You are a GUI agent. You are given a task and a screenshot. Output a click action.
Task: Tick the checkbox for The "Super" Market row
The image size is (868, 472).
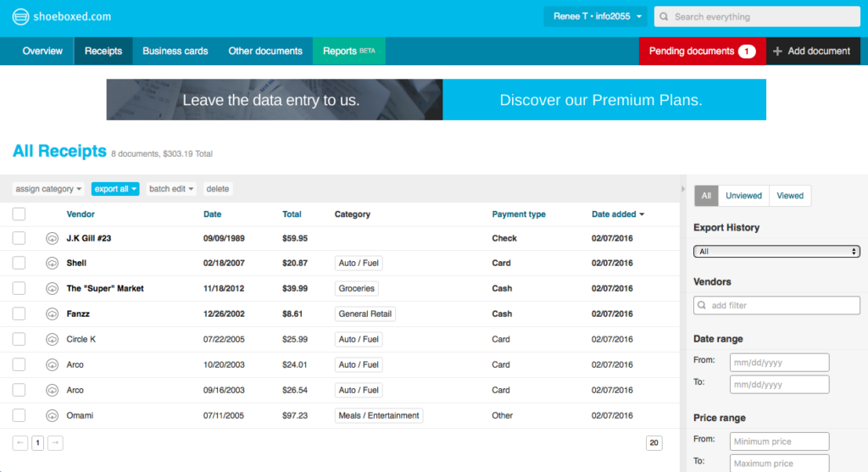19,288
